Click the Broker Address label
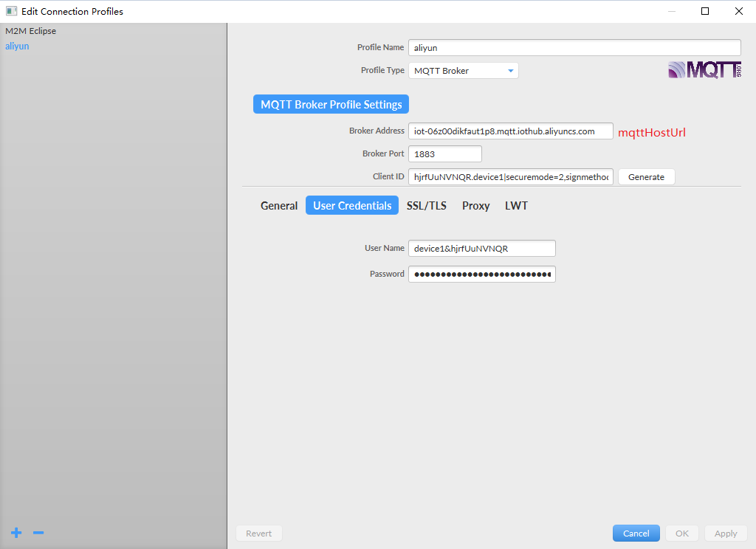This screenshot has width=756, height=549. coord(377,131)
